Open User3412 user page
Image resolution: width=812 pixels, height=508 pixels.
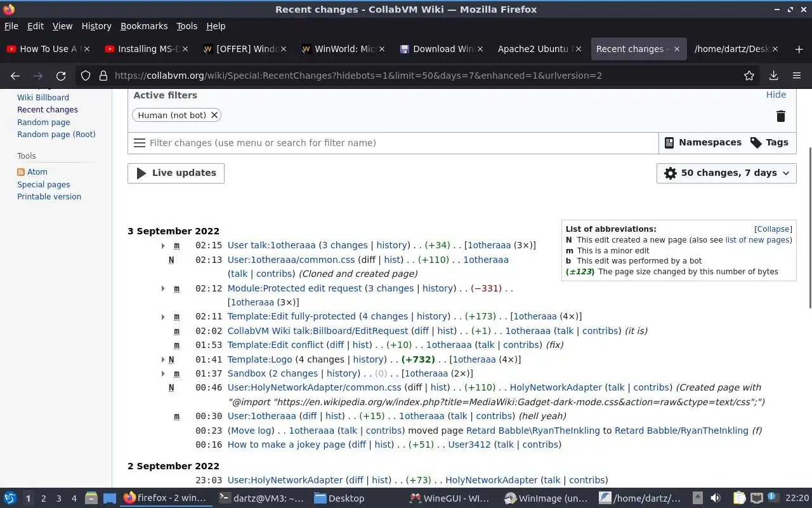pyautogui.click(x=469, y=444)
